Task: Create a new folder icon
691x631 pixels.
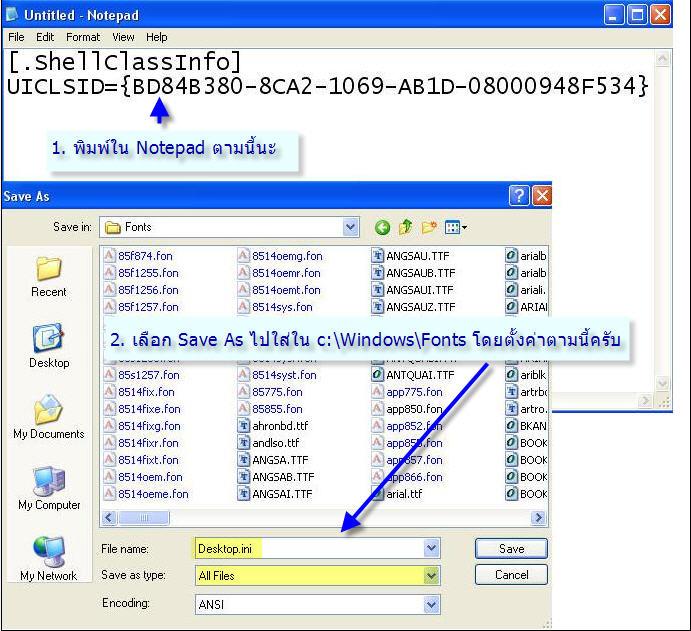Action: pyautogui.click(x=429, y=227)
